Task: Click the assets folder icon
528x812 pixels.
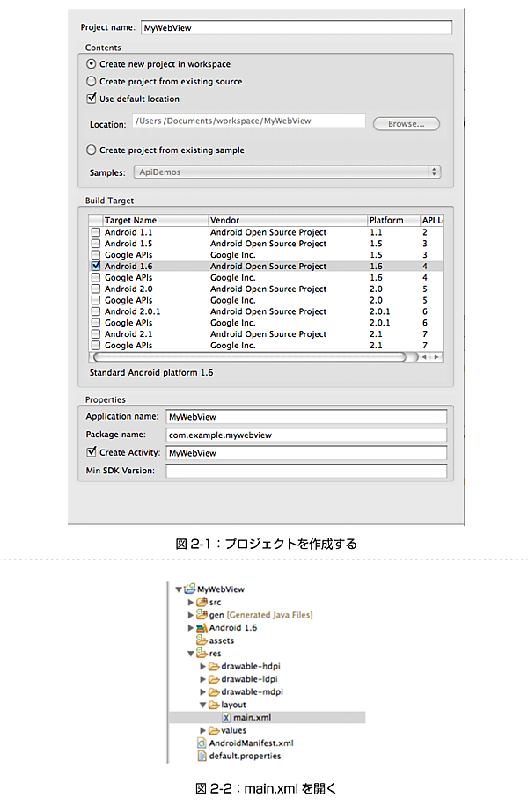Action: point(202,641)
